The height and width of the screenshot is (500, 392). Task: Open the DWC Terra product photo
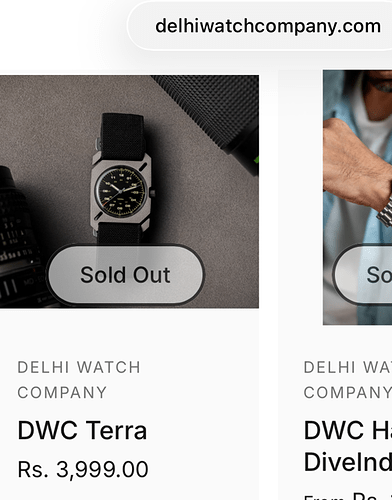point(129,191)
